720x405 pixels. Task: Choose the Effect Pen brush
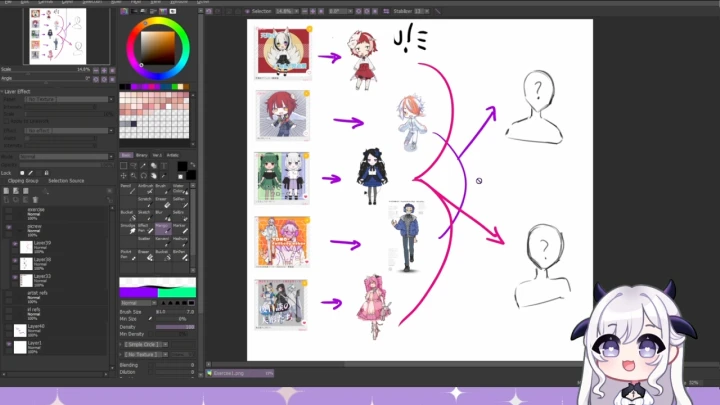[x=146, y=229]
